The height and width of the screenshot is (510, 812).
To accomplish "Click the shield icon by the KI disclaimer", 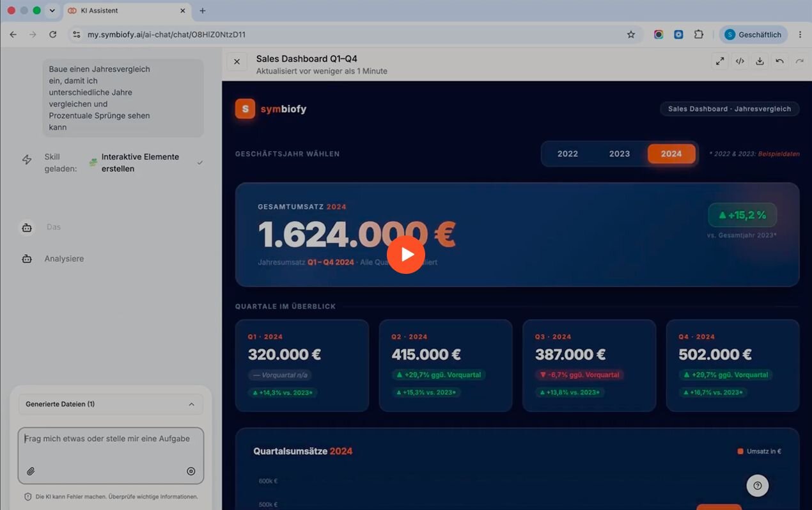I will click(27, 497).
